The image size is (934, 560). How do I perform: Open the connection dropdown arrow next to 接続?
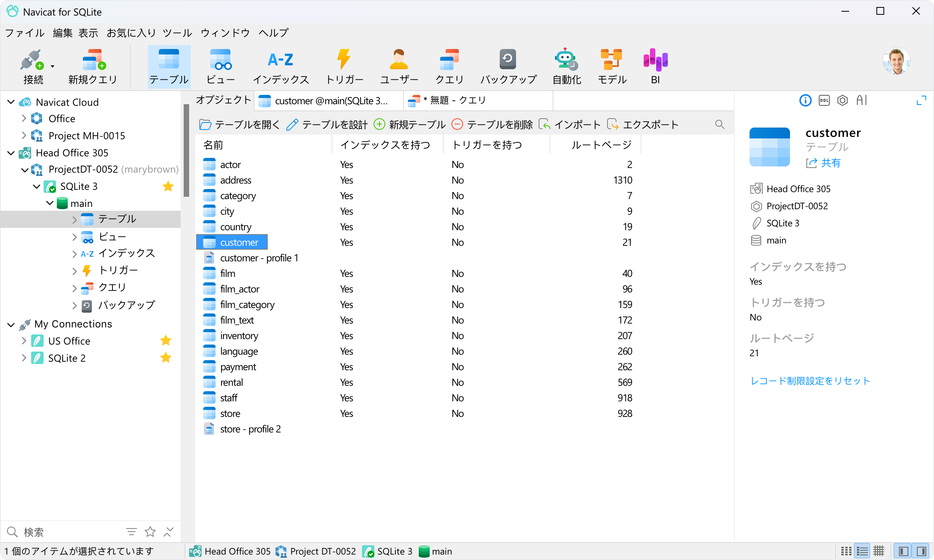53,66
